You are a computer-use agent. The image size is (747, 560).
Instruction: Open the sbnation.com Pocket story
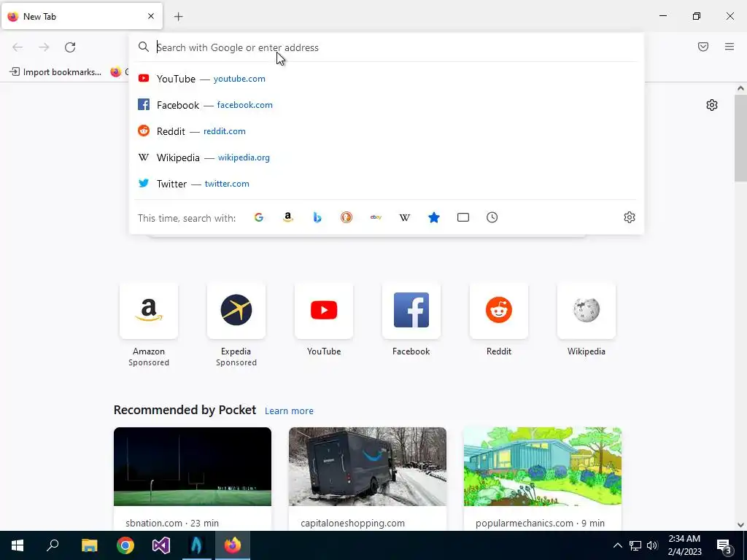(x=193, y=478)
